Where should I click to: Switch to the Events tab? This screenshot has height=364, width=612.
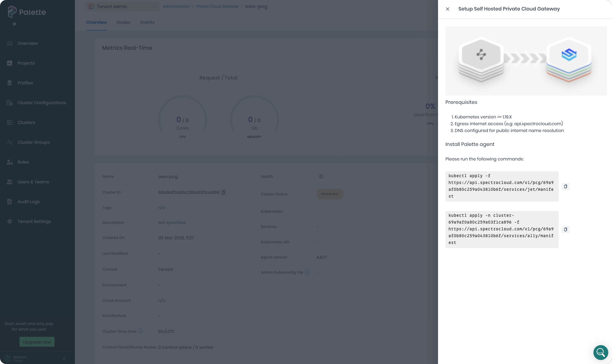(x=147, y=22)
